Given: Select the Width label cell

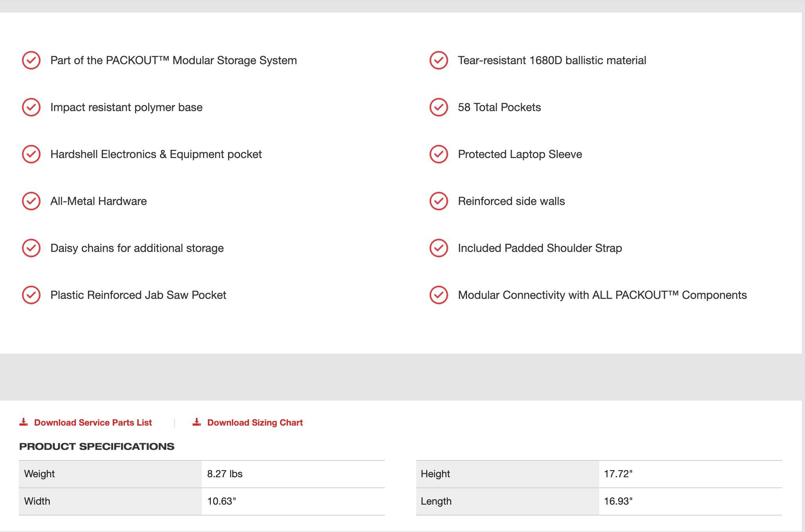Looking at the screenshot, I should [x=110, y=501].
